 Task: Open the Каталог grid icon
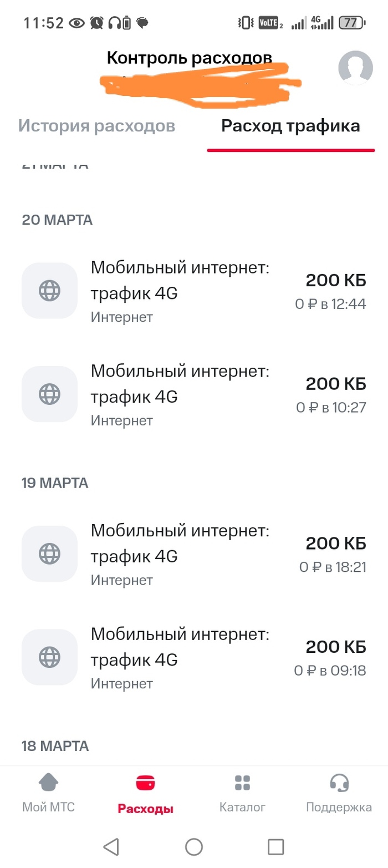(242, 783)
